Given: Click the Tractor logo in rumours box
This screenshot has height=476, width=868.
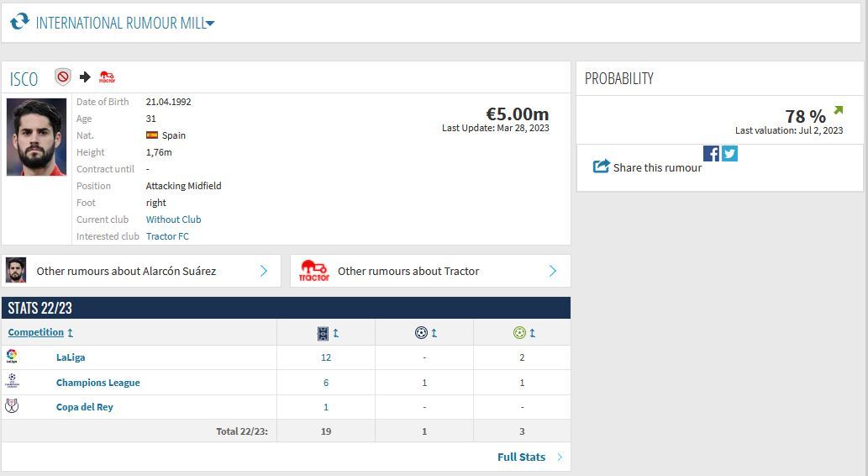Looking at the screenshot, I should click(314, 271).
